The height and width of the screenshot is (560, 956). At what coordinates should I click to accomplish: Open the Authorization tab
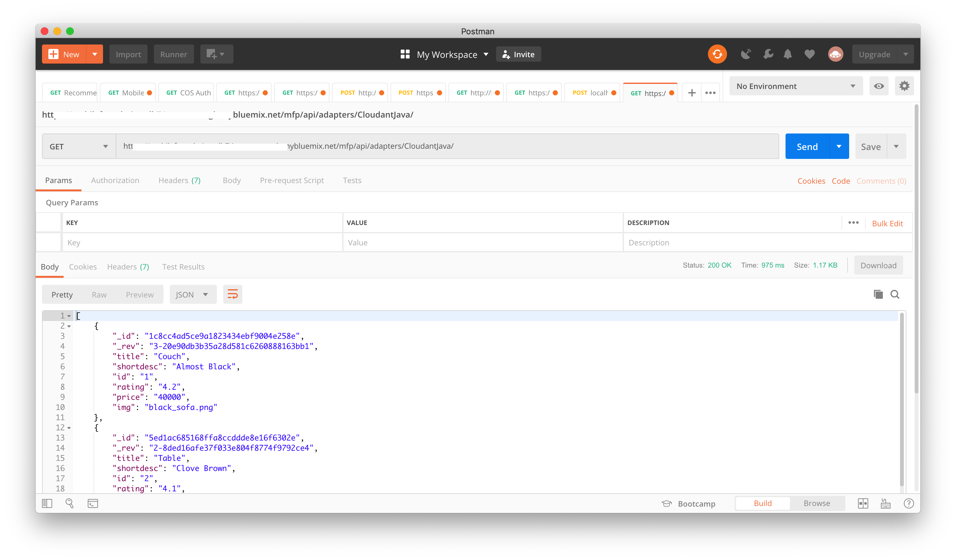(x=115, y=181)
